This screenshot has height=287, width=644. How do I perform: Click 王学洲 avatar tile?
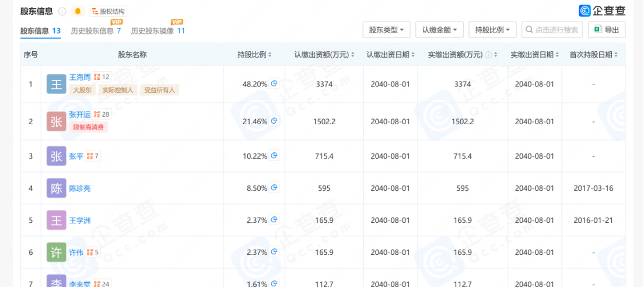pos(56,220)
